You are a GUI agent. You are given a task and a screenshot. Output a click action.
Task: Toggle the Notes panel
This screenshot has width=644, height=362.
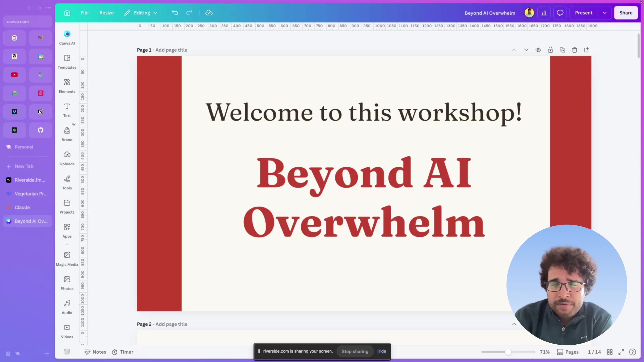(95, 352)
